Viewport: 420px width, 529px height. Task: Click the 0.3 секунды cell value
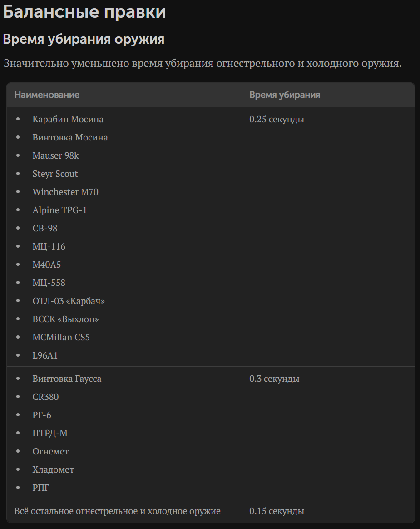pos(274,379)
